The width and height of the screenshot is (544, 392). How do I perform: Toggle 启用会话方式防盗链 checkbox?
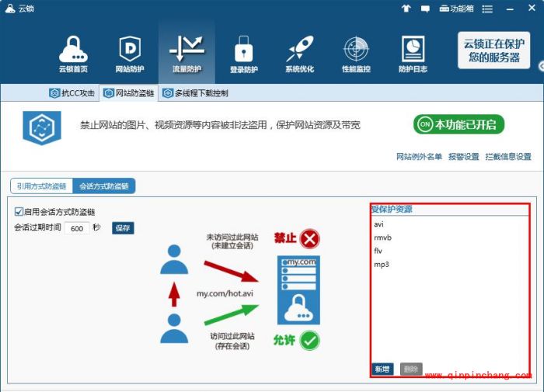coord(19,211)
